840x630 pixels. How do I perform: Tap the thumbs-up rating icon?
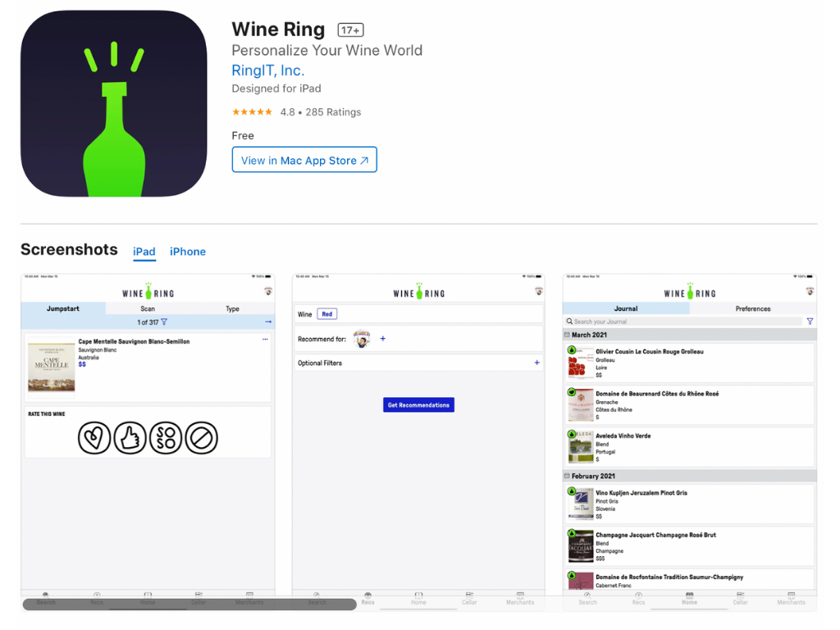(x=130, y=438)
